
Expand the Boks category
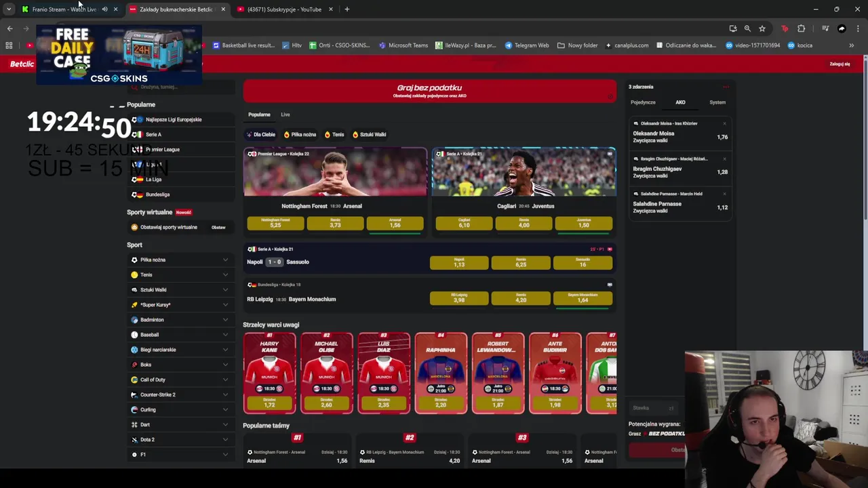tap(225, 365)
